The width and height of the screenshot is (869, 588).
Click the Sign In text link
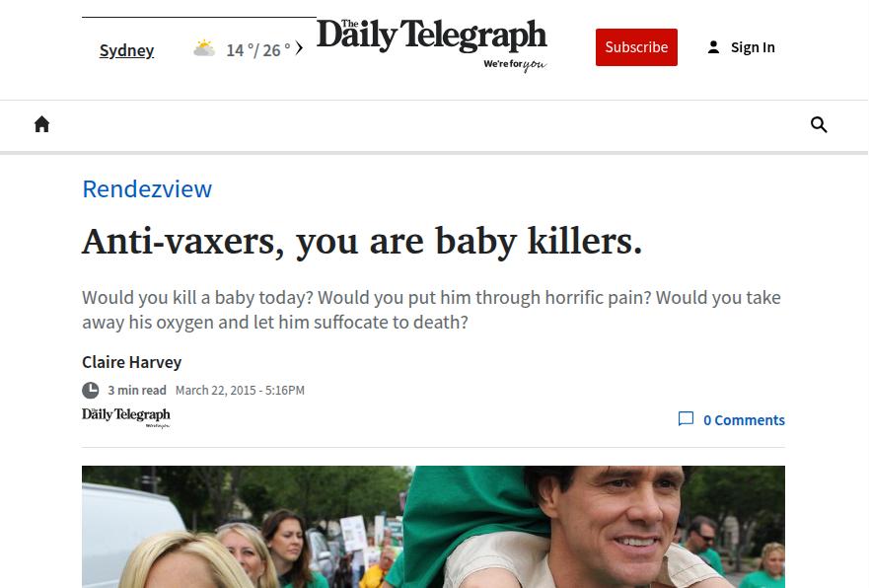pos(753,47)
